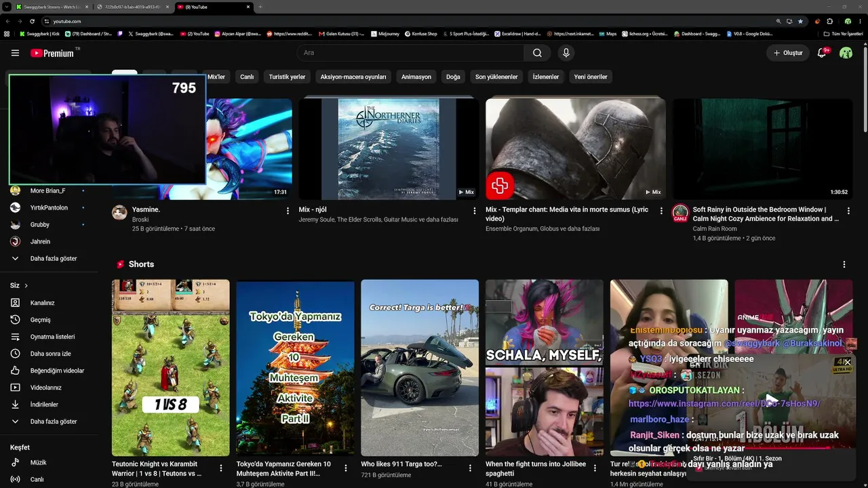Open options for the Templar chant mix
Viewport: 868px width, 488px height.
(662, 211)
